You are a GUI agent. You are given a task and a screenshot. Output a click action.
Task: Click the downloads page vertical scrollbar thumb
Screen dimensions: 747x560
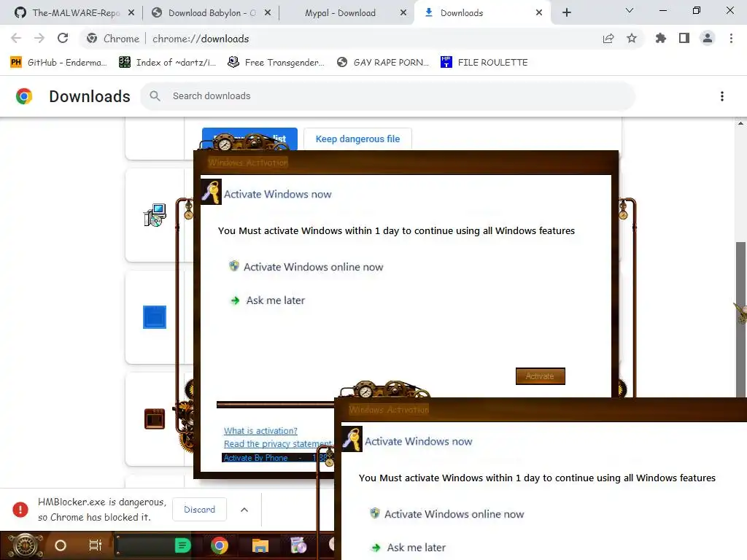(741, 319)
